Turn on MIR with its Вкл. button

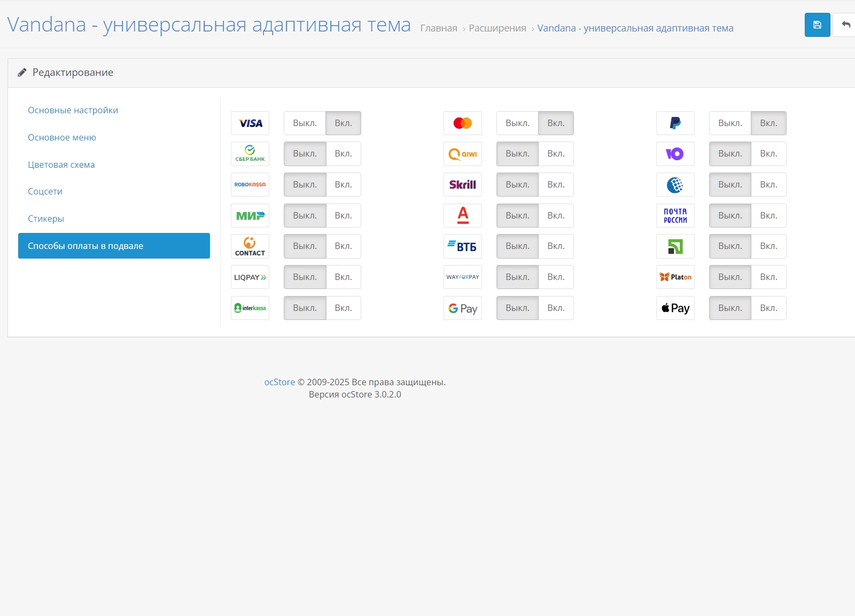[x=344, y=216]
